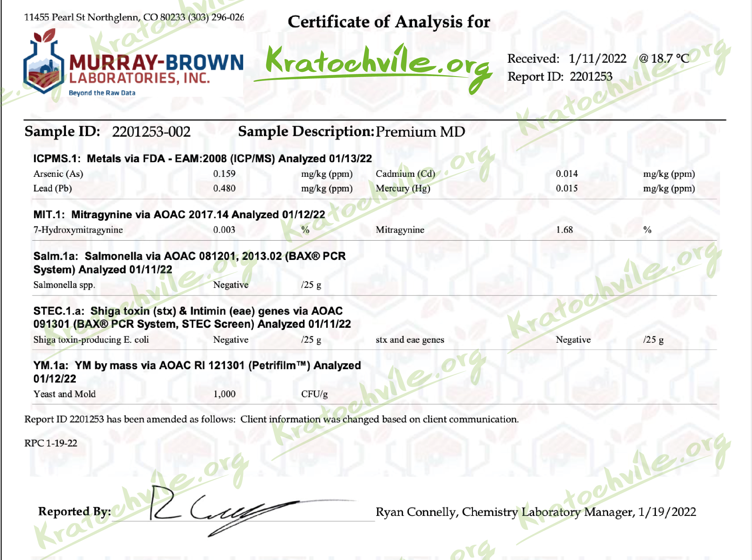The image size is (752, 560).
Task: Click the E. coli 'Negative' result
Action: (x=231, y=340)
